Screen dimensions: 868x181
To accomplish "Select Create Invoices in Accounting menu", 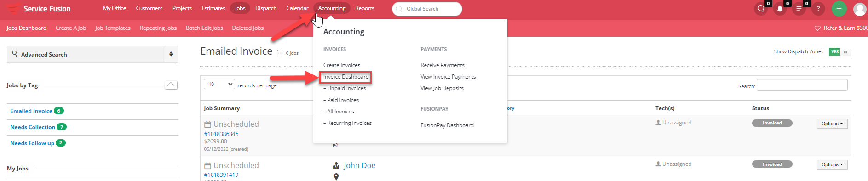I will (x=342, y=65).
